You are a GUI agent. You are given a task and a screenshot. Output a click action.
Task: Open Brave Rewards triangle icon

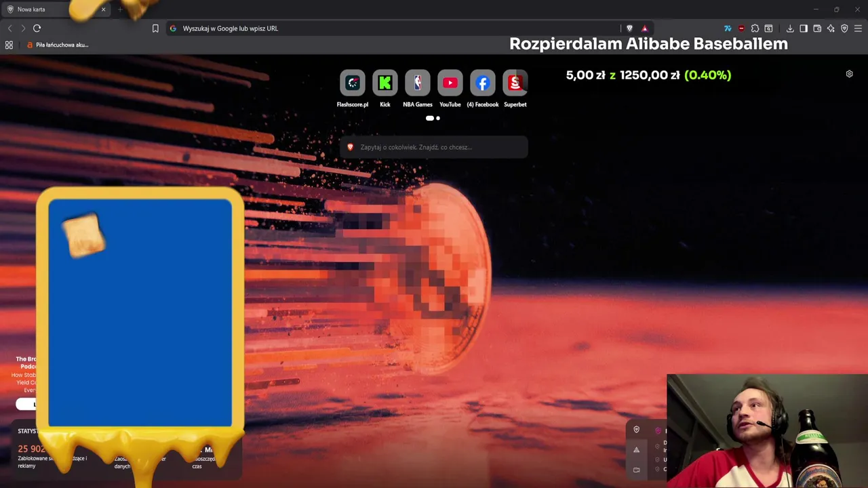coord(644,28)
